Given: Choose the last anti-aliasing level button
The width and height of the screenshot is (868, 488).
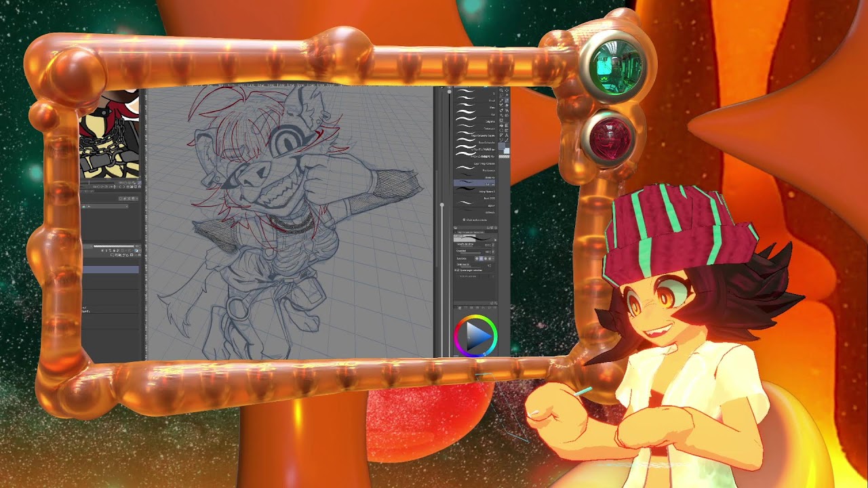Looking at the screenshot, I should (x=490, y=258).
